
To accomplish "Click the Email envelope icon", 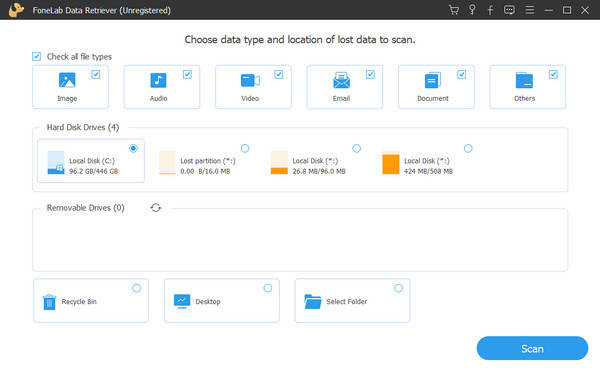I will [341, 80].
